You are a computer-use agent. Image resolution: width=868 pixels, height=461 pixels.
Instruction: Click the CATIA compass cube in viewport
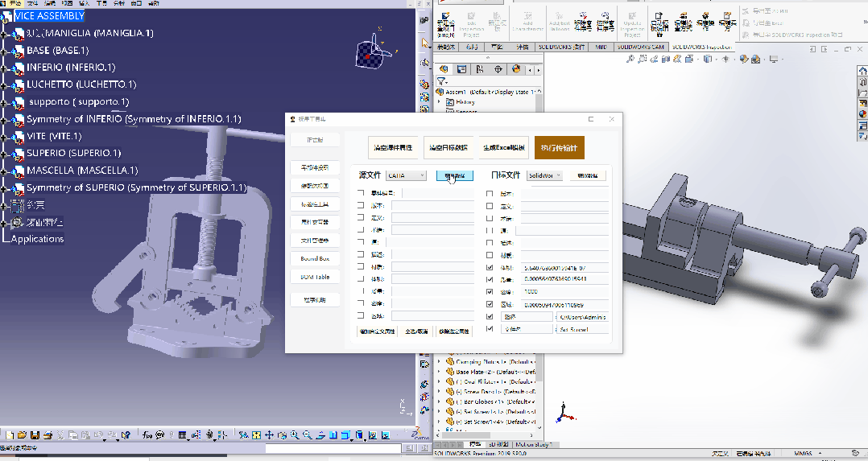370,54
